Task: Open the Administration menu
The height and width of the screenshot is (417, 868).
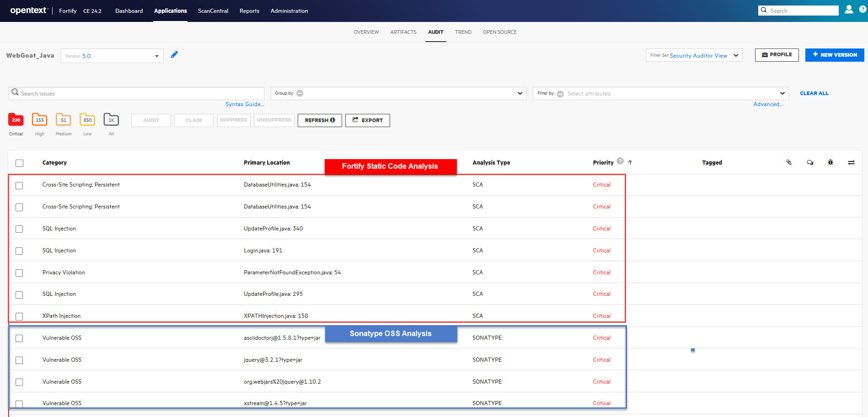Action: pos(289,11)
